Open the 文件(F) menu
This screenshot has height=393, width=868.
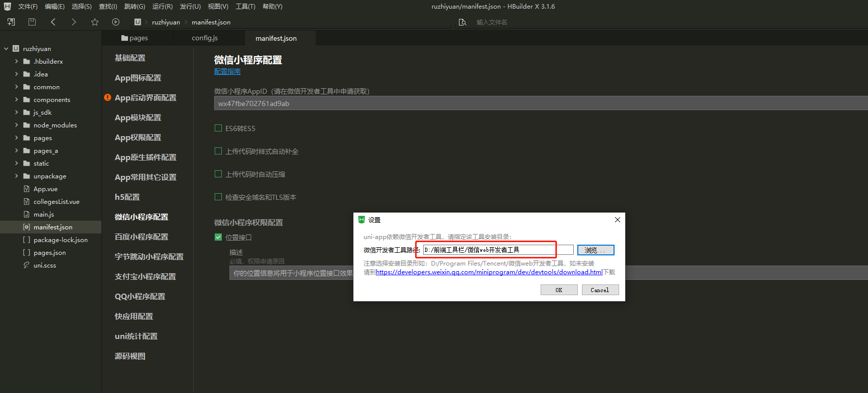(x=28, y=7)
